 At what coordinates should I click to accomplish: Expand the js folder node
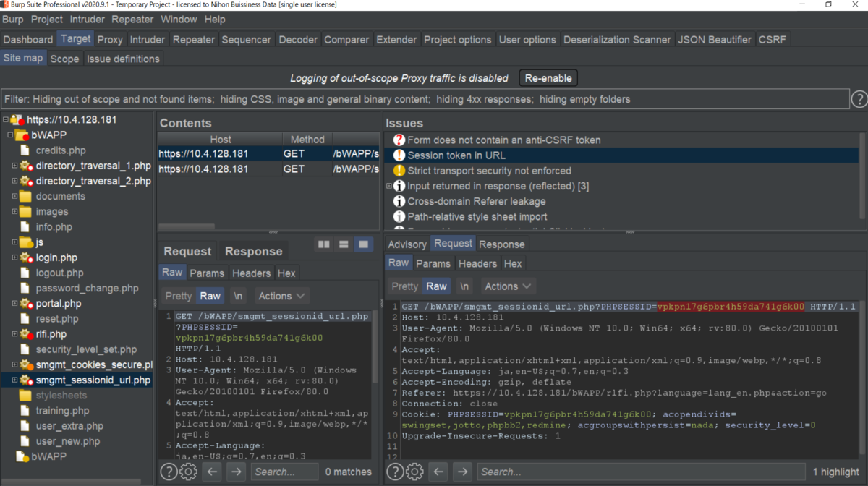[x=14, y=242]
